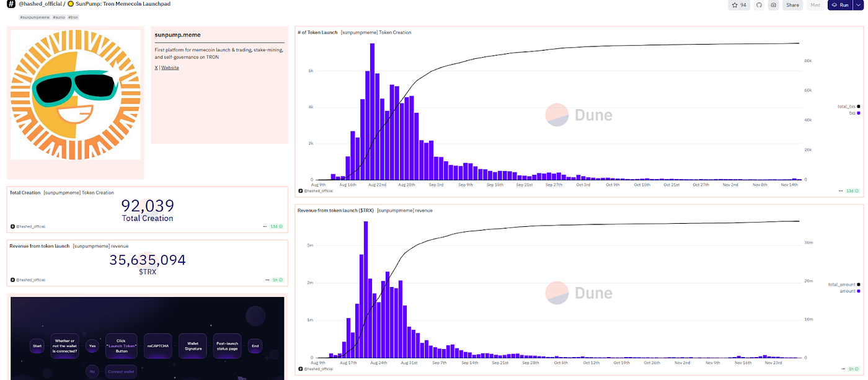
Task: Open the Website link in the sunpump.meme card
Action: pos(169,67)
